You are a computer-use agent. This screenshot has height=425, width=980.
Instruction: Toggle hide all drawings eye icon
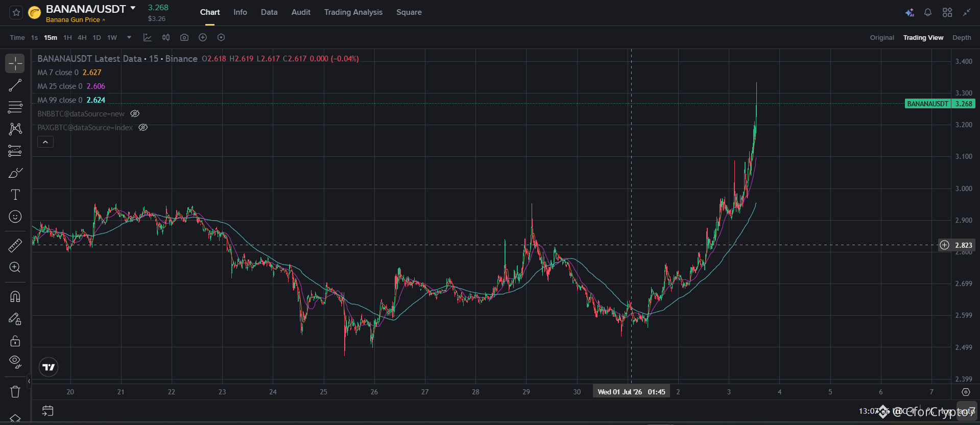coord(15,362)
